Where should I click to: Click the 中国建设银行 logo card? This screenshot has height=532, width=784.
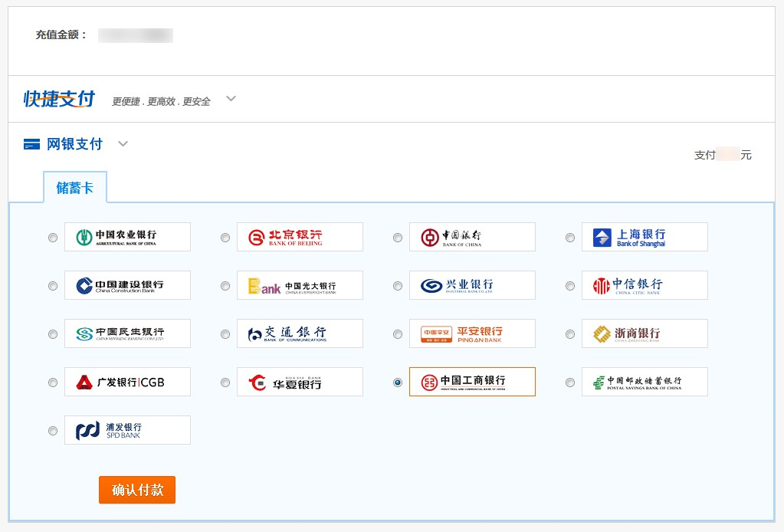coord(127,285)
